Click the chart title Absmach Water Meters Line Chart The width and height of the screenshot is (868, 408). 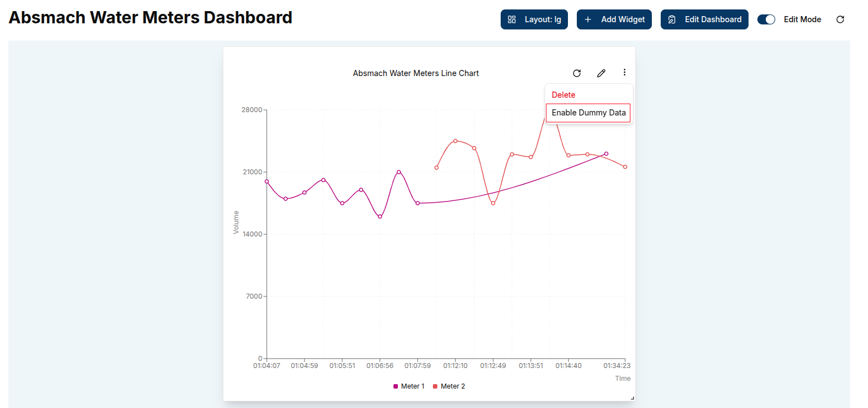[x=416, y=73]
